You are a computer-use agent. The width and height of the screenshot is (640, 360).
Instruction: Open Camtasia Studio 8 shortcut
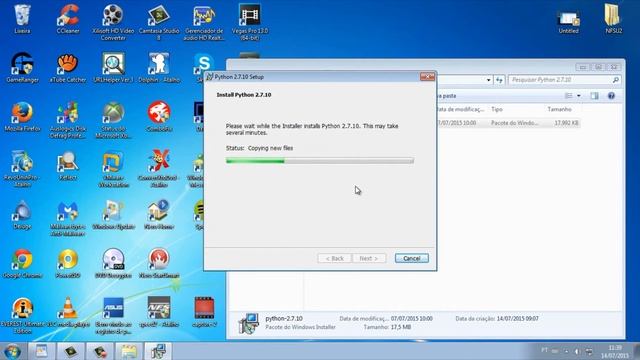(159, 22)
